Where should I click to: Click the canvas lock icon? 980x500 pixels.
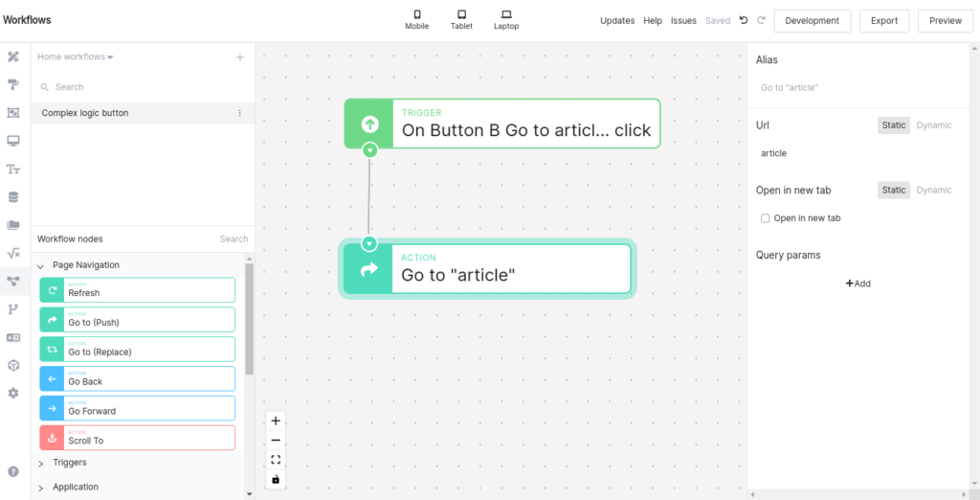tap(276, 479)
